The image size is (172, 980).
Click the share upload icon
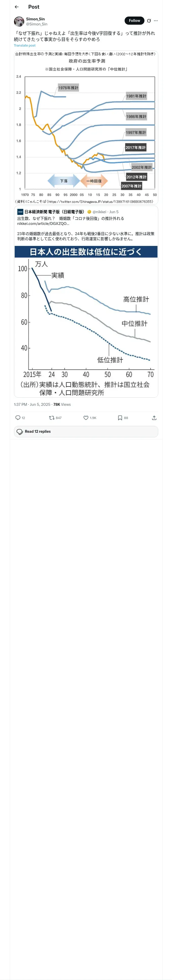(154, 418)
